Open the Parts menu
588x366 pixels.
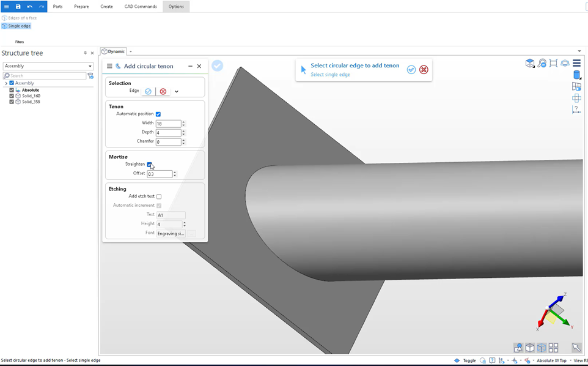57,6
